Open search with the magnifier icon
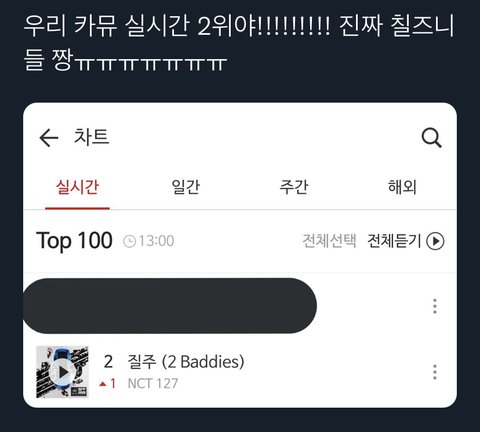 tap(432, 138)
